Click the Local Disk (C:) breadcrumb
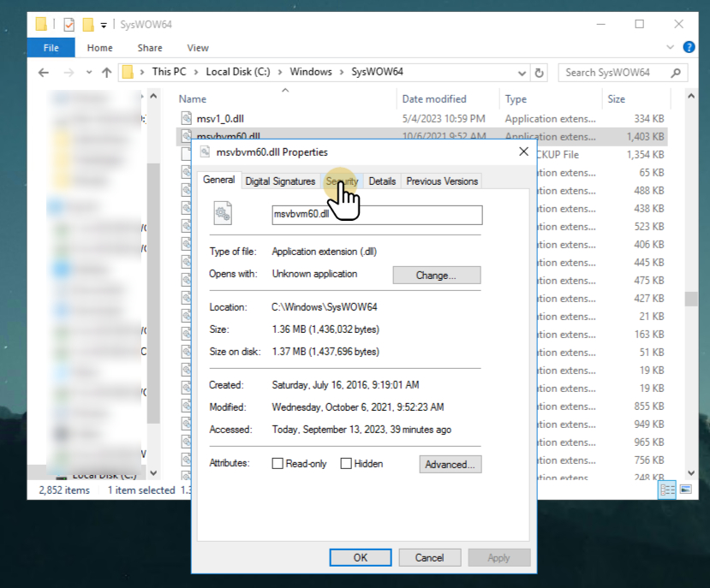Image resolution: width=710 pixels, height=588 pixels. click(238, 72)
